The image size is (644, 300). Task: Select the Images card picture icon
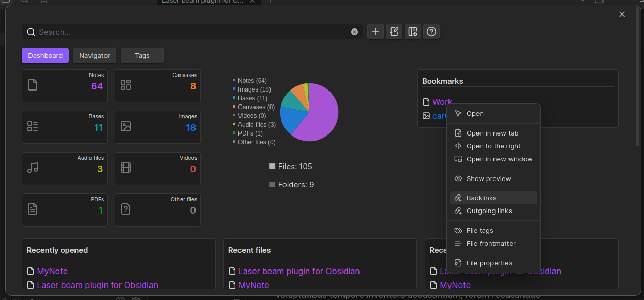[x=125, y=127]
